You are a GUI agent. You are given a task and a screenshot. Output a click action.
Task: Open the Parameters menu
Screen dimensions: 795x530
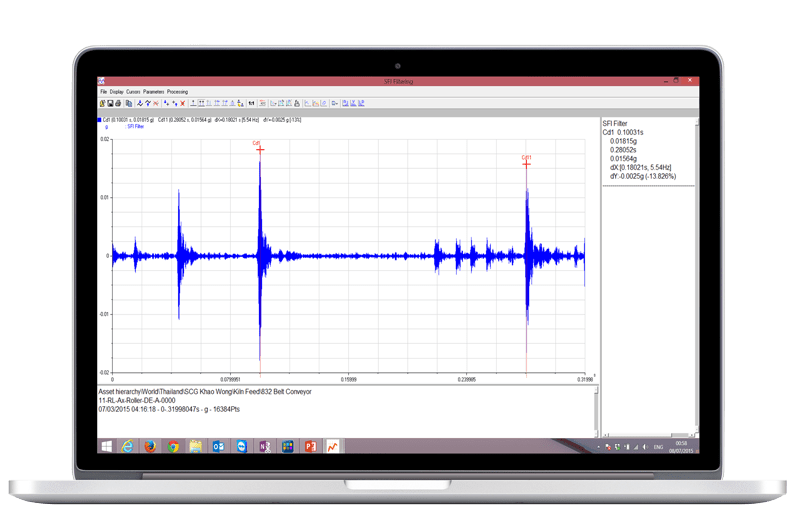(x=154, y=92)
